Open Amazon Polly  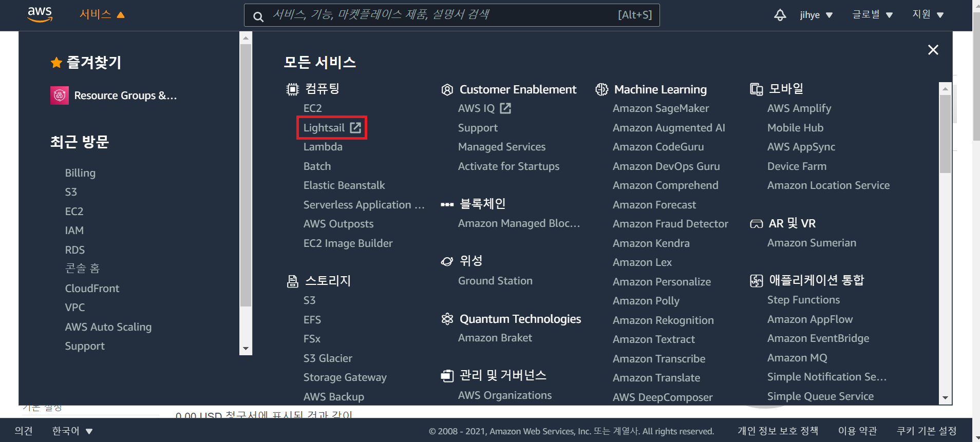pyautogui.click(x=646, y=301)
